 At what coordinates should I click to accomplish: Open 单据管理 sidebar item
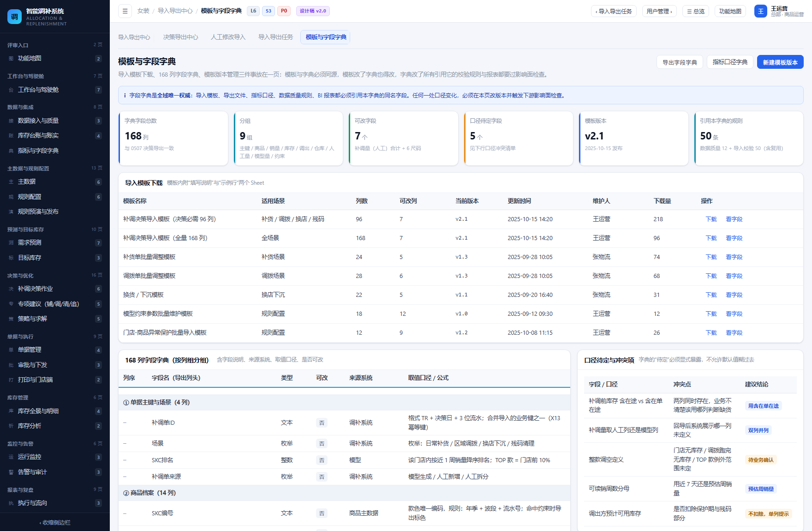point(55,350)
